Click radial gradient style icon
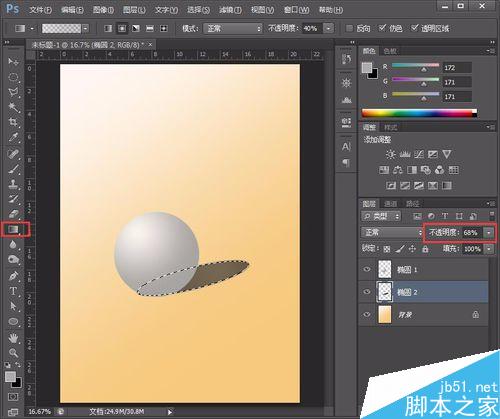Image resolution: width=500 pixels, height=419 pixels. [122, 28]
